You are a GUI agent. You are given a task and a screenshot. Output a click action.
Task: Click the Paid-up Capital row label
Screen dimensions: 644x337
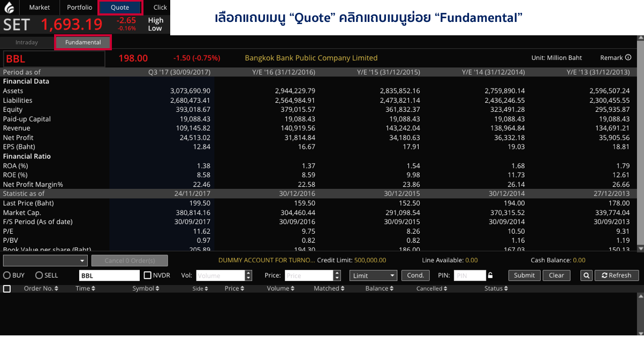(x=27, y=119)
